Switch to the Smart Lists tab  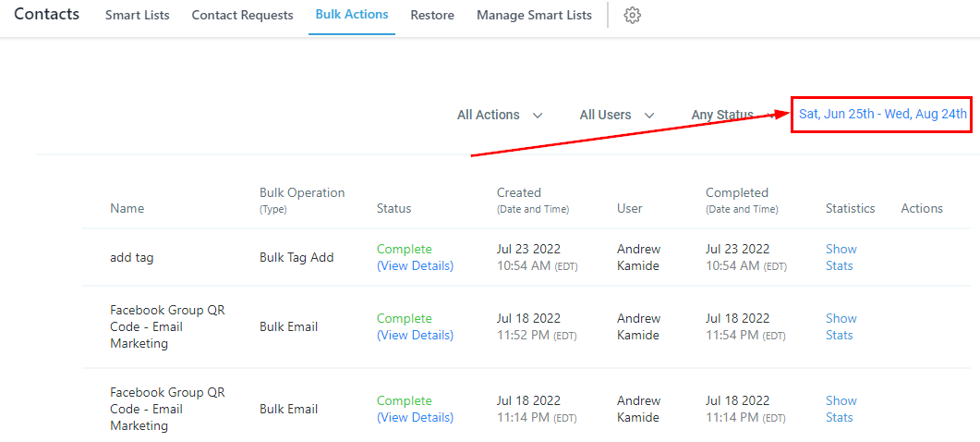[x=137, y=16]
